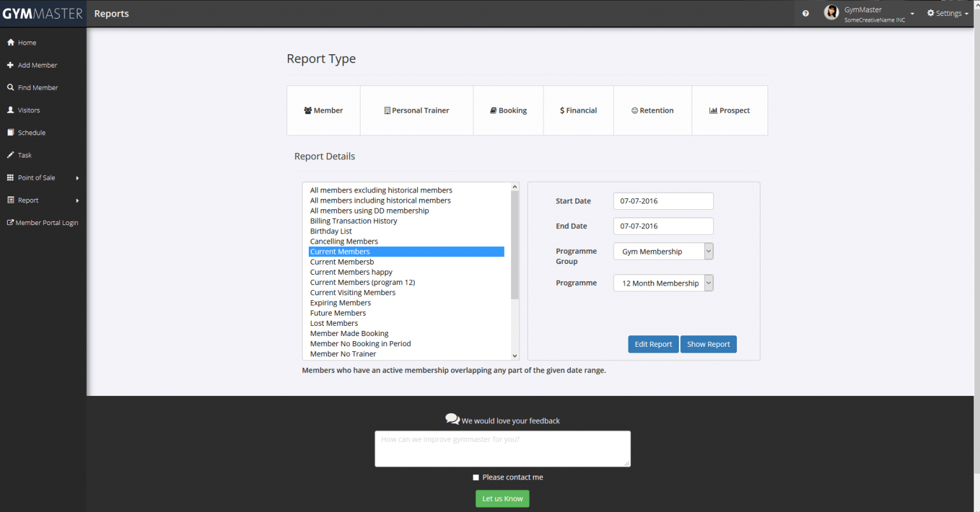The height and width of the screenshot is (512, 980).
Task: Click the Add Member plus icon
Action: 10,65
